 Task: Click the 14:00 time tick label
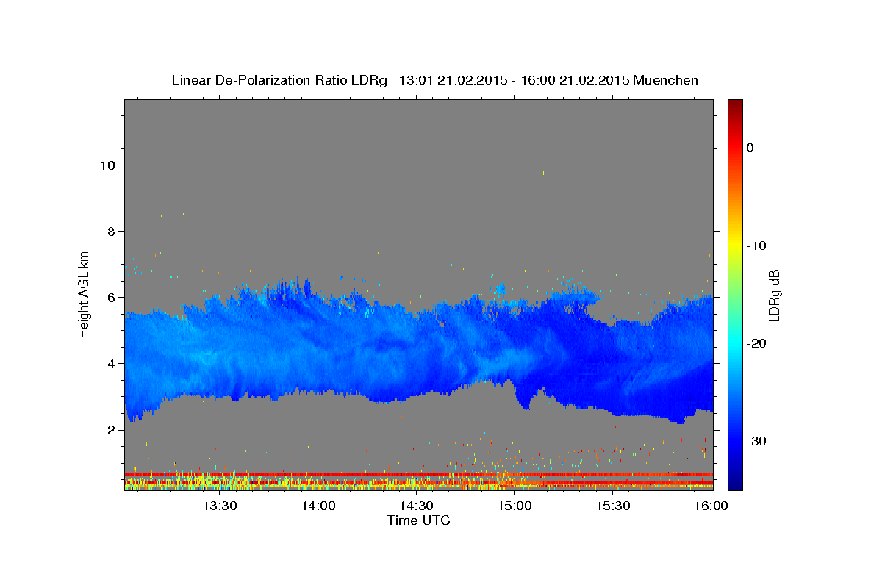click(x=318, y=506)
